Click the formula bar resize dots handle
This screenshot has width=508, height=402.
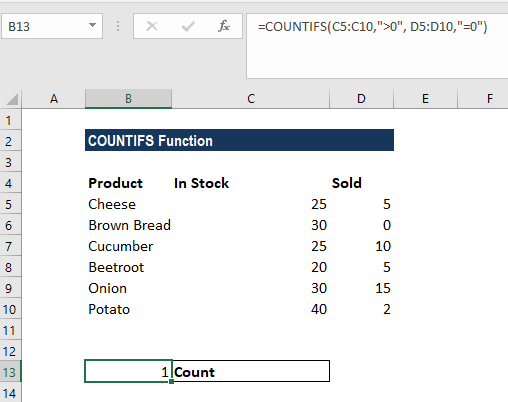[118, 26]
